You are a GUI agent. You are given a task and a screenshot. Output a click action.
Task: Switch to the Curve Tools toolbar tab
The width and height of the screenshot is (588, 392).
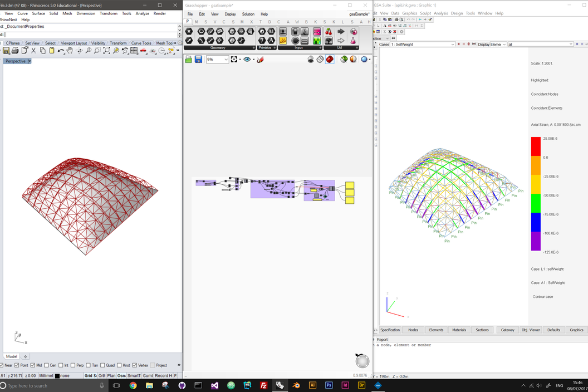click(141, 43)
